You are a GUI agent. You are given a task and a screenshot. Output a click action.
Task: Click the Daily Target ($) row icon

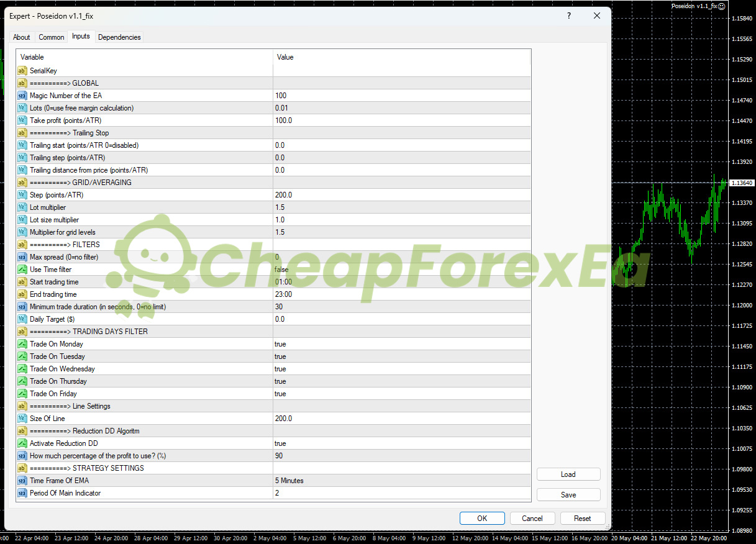tap(22, 319)
